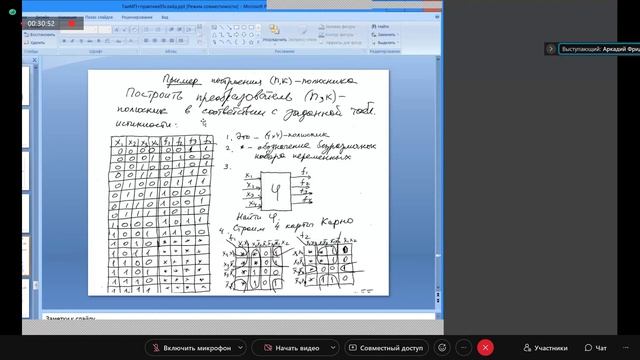
Task: Click the bulleted list icon
Action: point(146,29)
